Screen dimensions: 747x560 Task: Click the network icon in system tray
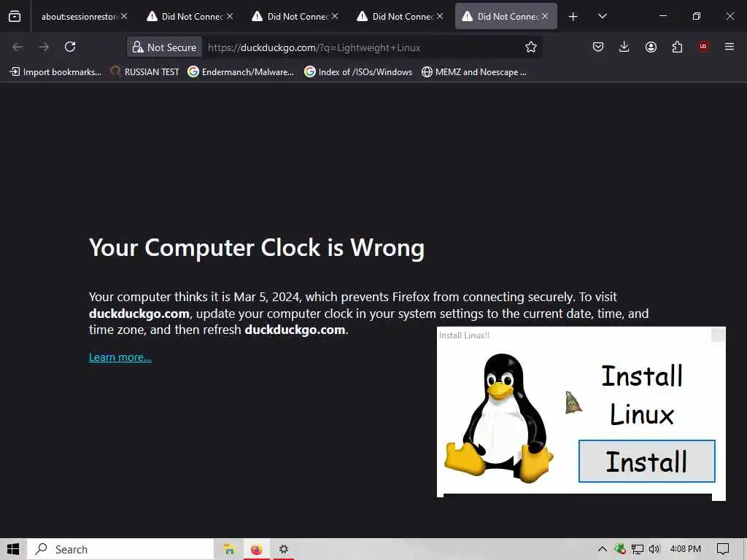coord(637,549)
